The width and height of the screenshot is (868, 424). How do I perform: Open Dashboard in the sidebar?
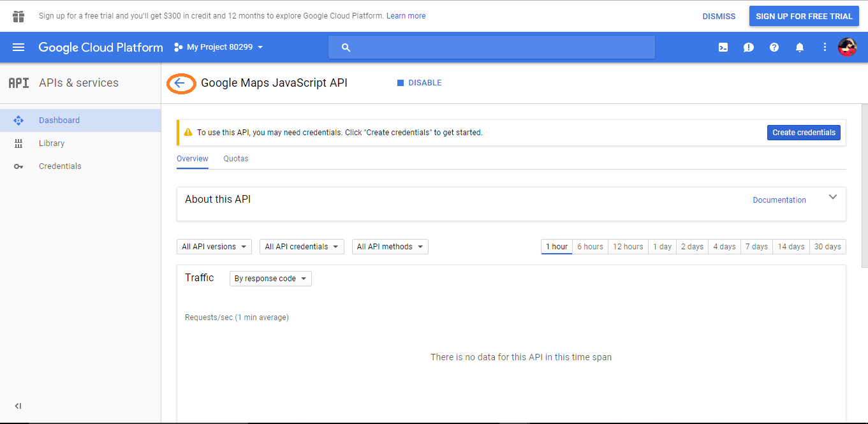(80, 121)
